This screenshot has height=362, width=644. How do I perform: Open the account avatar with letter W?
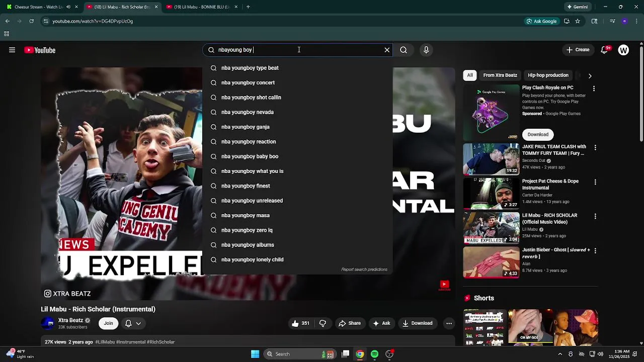click(x=623, y=50)
